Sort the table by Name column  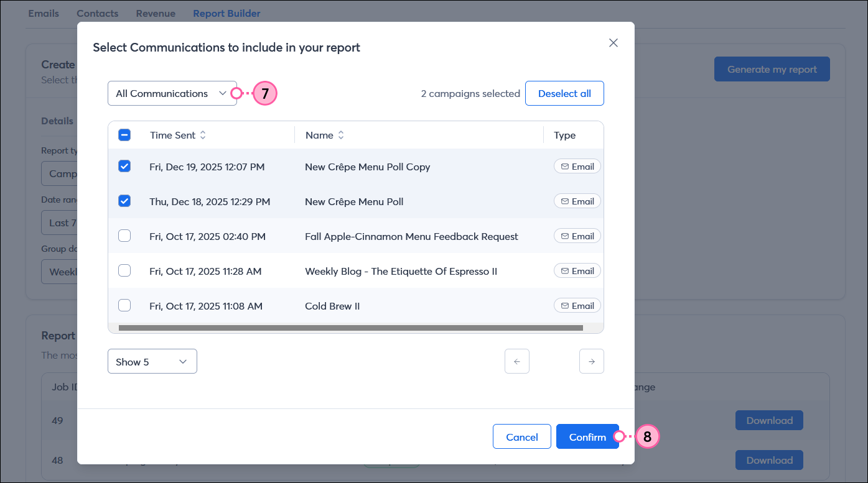point(340,134)
